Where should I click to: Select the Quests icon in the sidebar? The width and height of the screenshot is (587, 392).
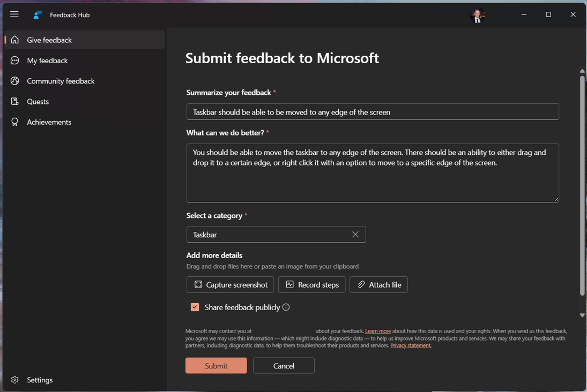tap(14, 101)
